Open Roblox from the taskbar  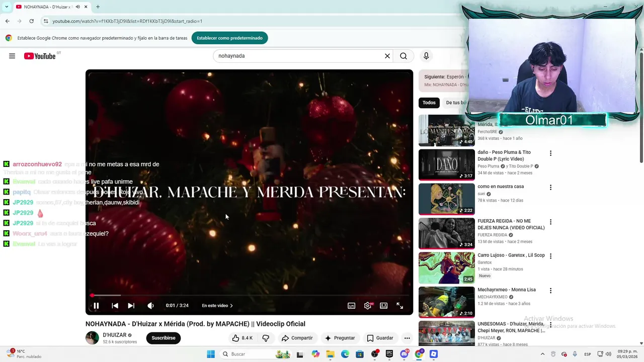pyautogui.click(x=434, y=354)
